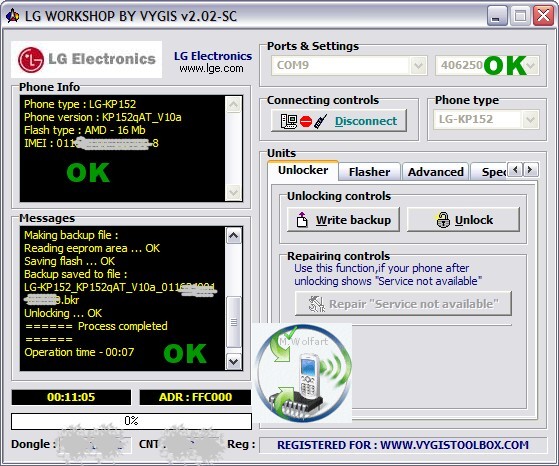This screenshot has width=559, height=466.
Task: Click the Messages scrollbar thumb
Action: [234, 322]
